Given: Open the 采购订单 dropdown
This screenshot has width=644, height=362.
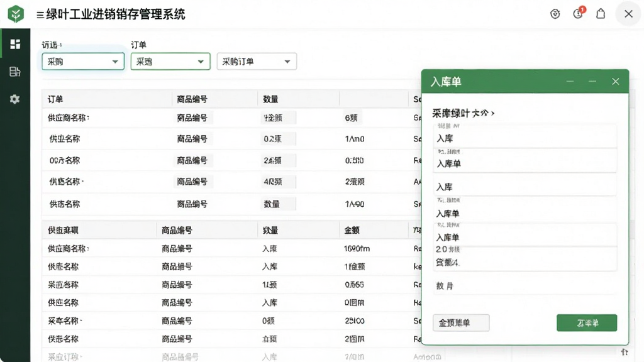Looking at the screenshot, I should [x=257, y=62].
